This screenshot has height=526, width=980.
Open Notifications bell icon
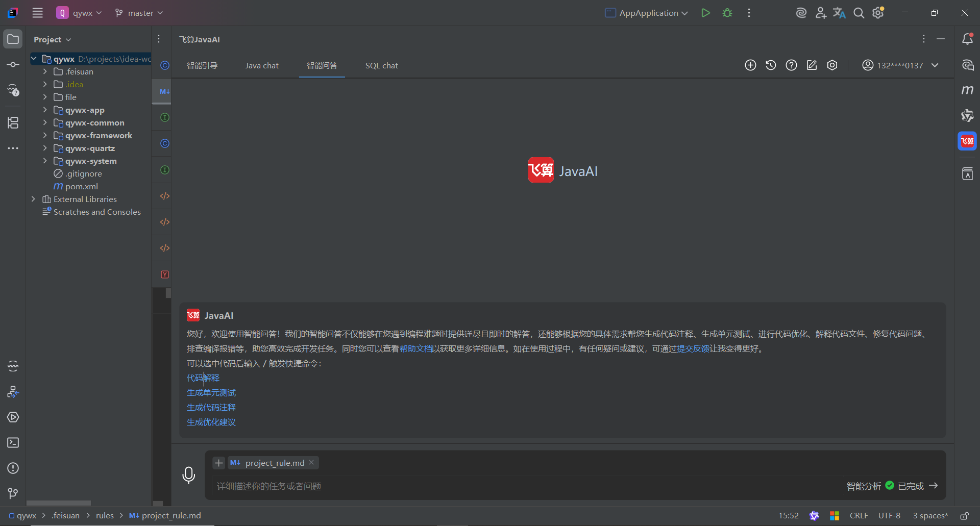coord(967,39)
